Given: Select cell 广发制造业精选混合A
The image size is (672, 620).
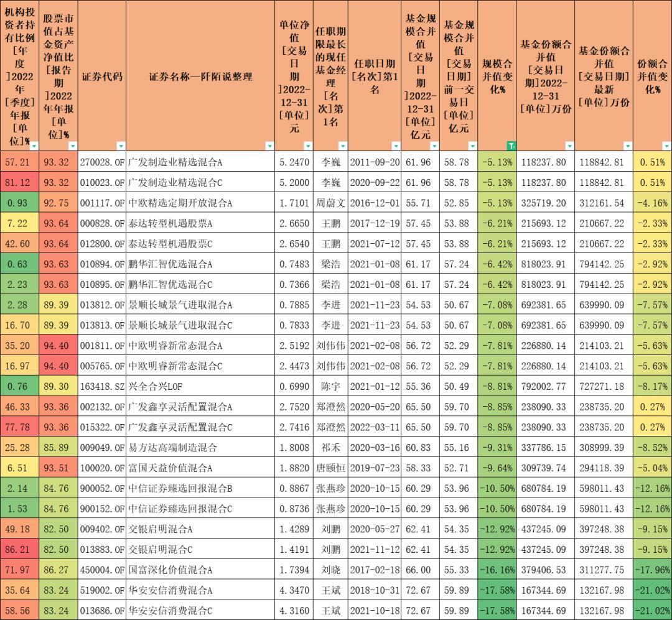Looking at the screenshot, I should point(200,162).
